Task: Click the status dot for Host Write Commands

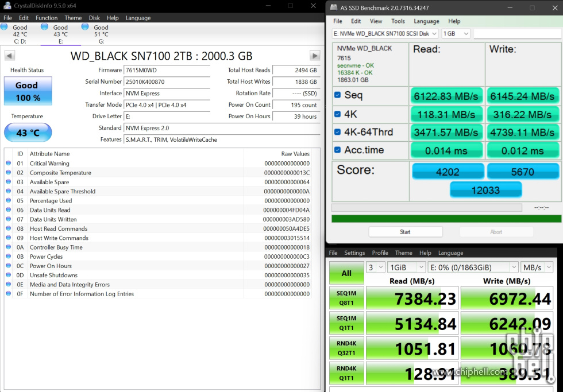Action: pyautogui.click(x=8, y=238)
